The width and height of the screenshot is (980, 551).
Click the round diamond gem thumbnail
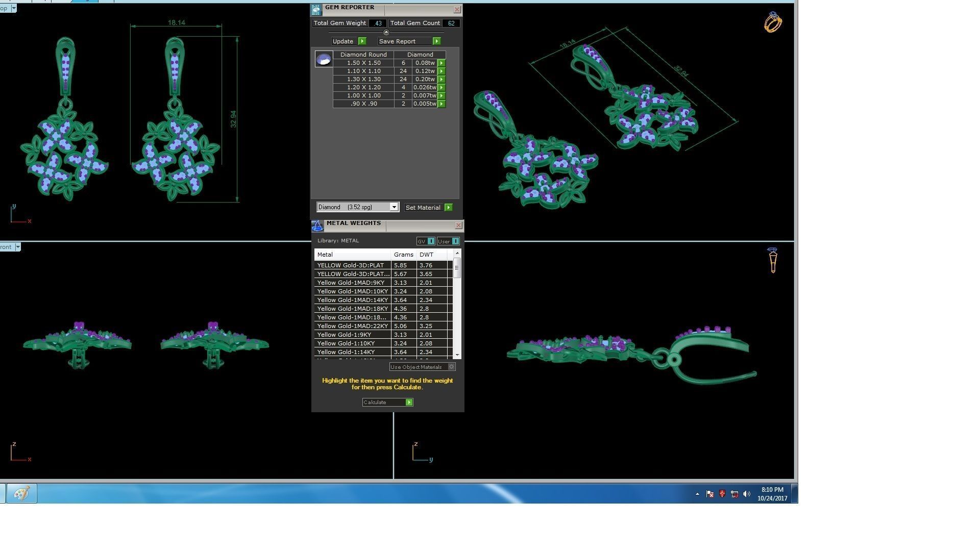click(324, 60)
